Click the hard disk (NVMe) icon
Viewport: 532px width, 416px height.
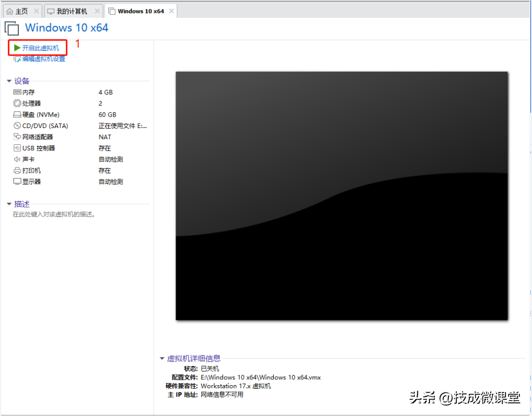[17, 114]
